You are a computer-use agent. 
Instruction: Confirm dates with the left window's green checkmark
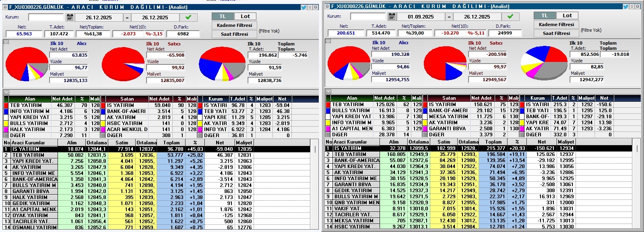click(188, 17)
